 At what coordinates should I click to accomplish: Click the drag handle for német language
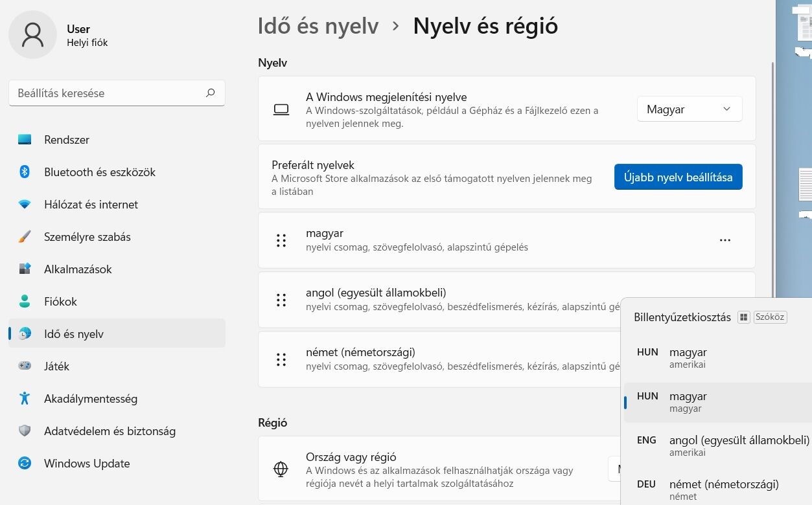[281, 359]
